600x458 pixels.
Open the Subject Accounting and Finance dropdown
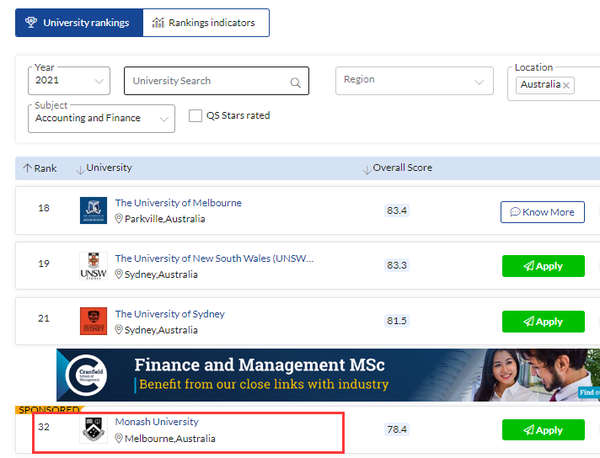pos(101,119)
